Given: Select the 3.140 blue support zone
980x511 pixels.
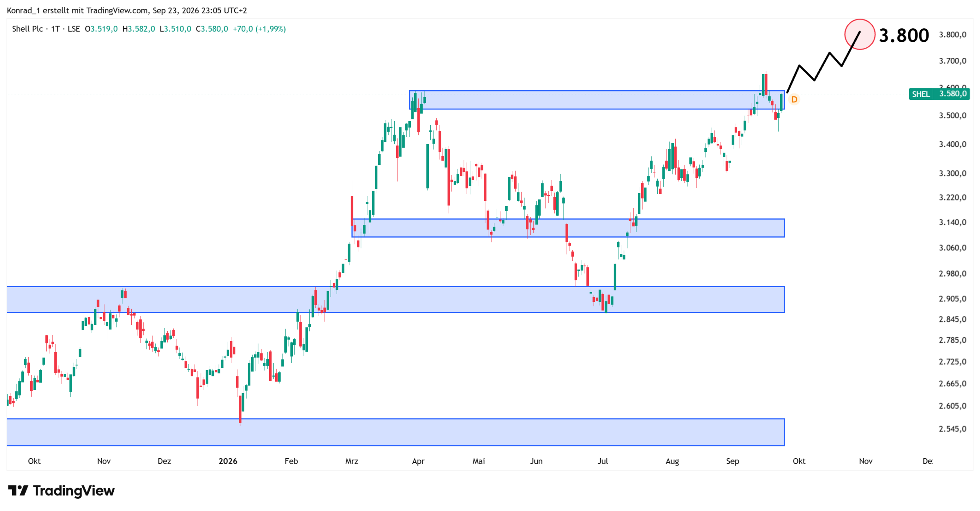Looking at the screenshot, I should pyautogui.click(x=568, y=228).
